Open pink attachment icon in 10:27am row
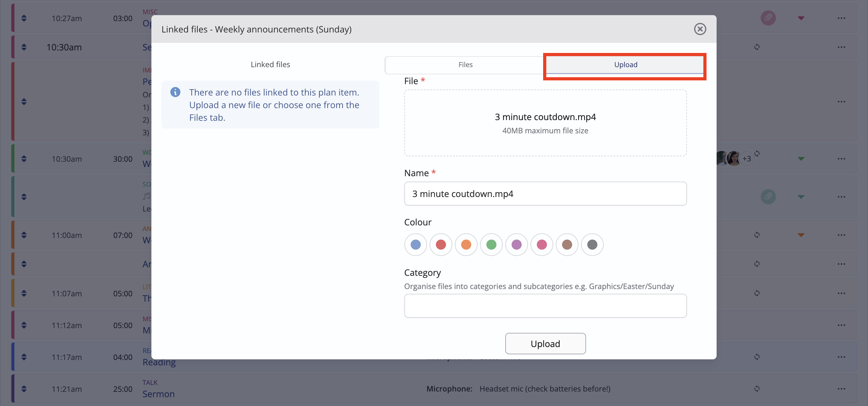Image resolution: width=868 pixels, height=406 pixels. point(768,18)
